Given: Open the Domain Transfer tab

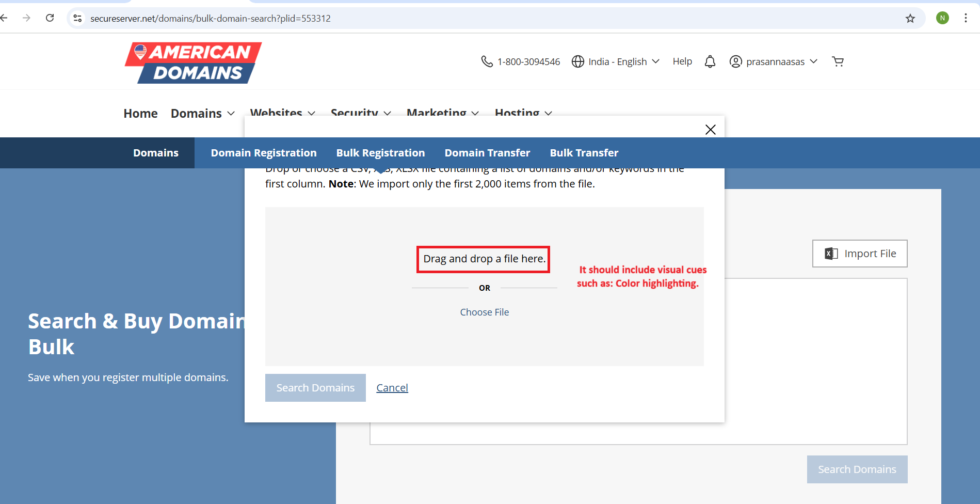Looking at the screenshot, I should [487, 153].
